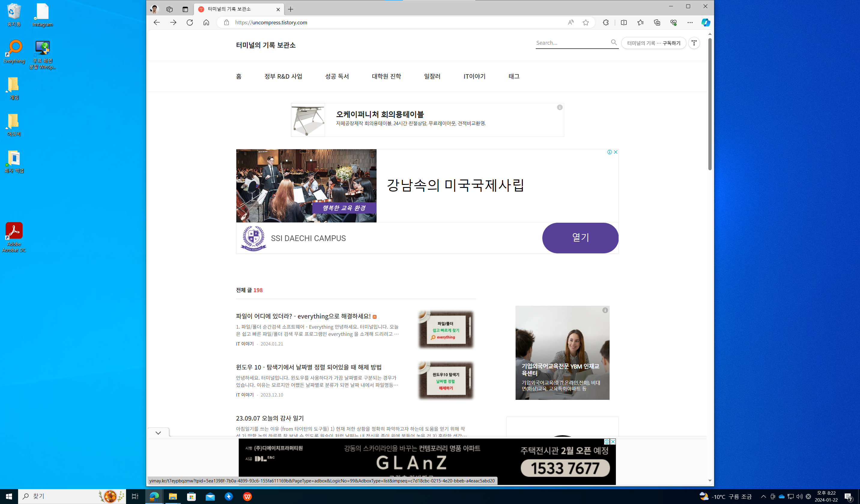This screenshot has height=504, width=860.
Task: Open the IT이야기 menu item
Action: point(474,77)
